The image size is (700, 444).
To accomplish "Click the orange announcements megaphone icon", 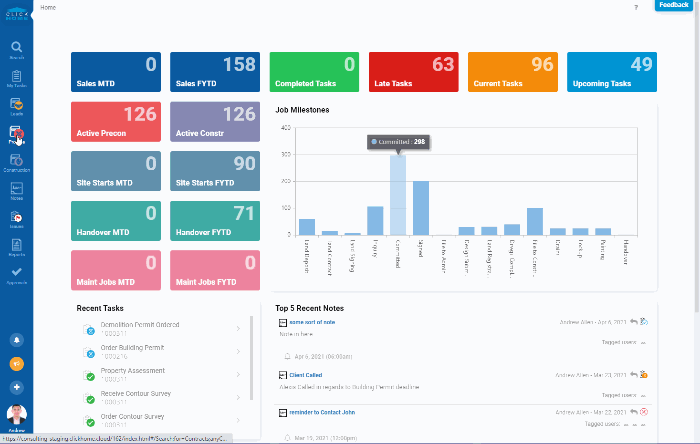I will (x=17, y=364).
